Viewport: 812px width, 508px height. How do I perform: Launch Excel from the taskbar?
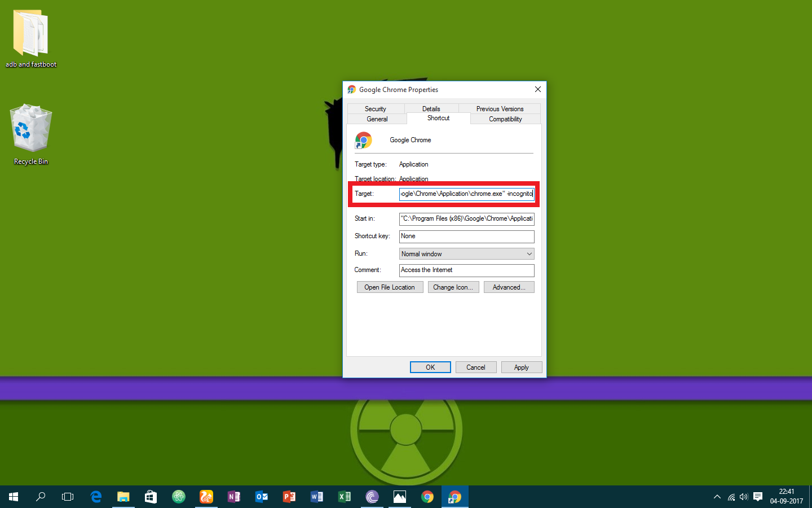click(x=344, y=497)
